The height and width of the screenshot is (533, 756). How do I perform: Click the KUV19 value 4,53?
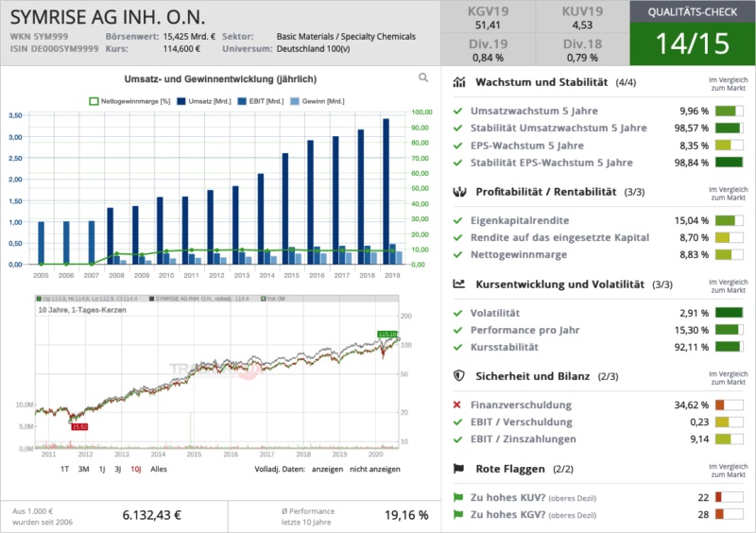pos(582,26)
